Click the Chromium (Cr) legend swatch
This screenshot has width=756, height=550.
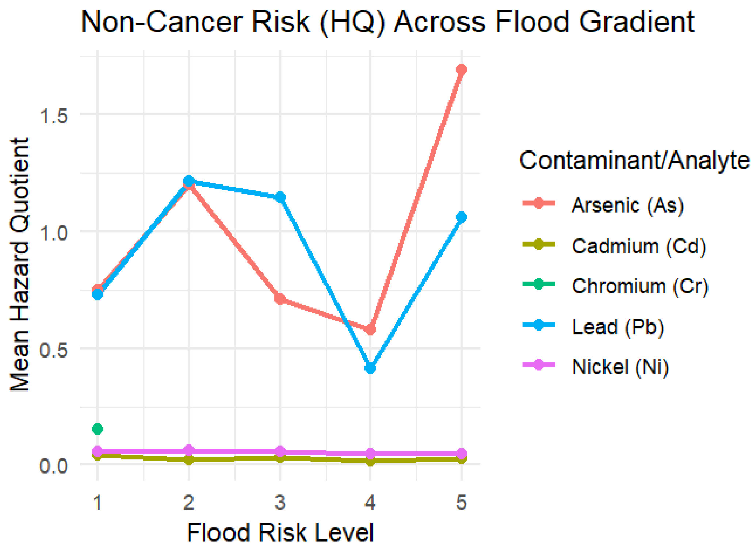[539, 284]
